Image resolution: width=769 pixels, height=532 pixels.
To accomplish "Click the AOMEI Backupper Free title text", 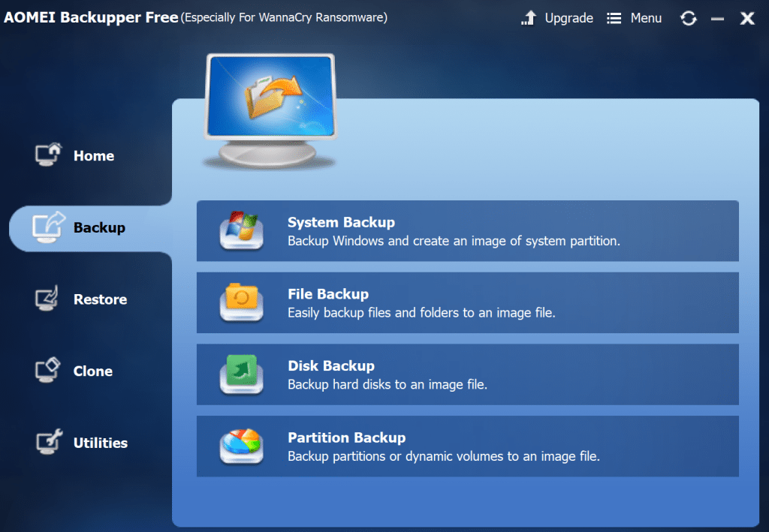I will [91, 18].
